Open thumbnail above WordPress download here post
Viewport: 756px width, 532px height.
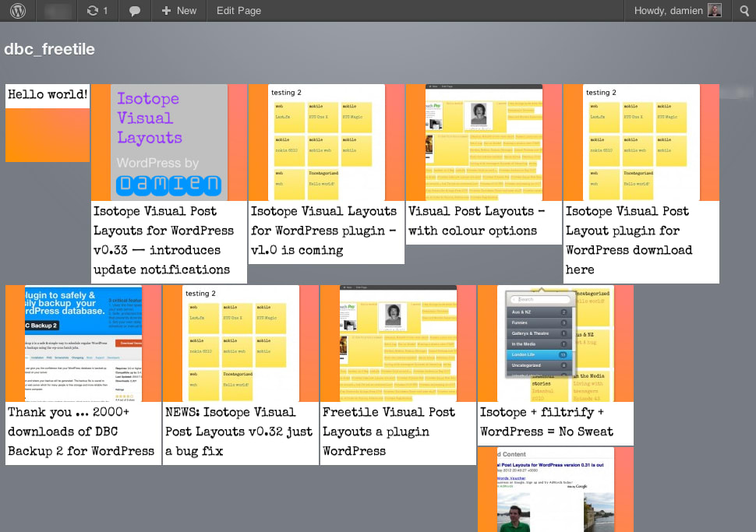point(641,143)
